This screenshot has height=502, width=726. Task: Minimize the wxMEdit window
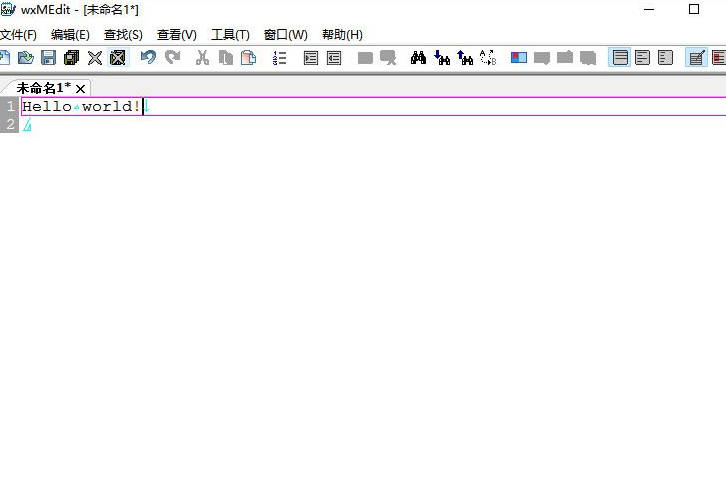649,9
